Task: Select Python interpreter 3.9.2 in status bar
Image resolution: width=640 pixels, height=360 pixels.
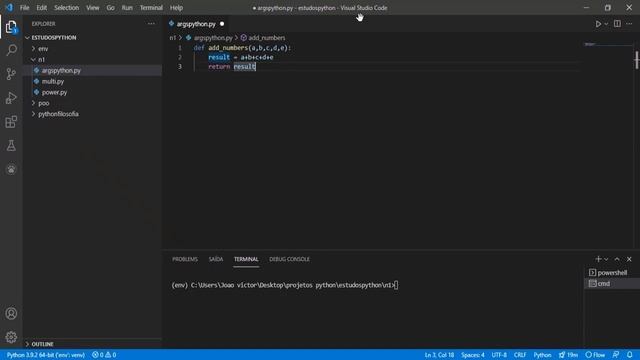Action: click(46, 355)
